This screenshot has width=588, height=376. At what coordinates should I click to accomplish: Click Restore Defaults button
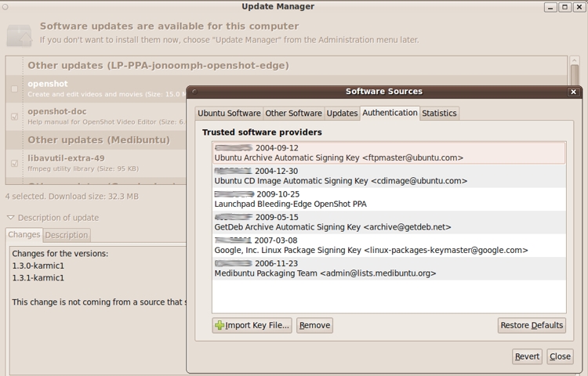click(x=532, y=325)
